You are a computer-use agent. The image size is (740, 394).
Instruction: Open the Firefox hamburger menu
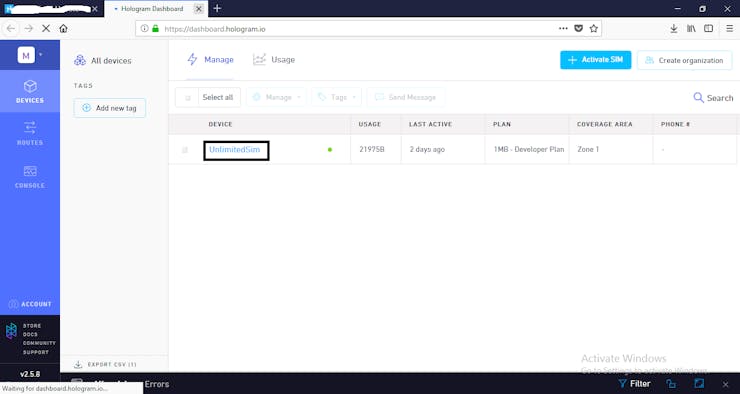coord(730,29)
